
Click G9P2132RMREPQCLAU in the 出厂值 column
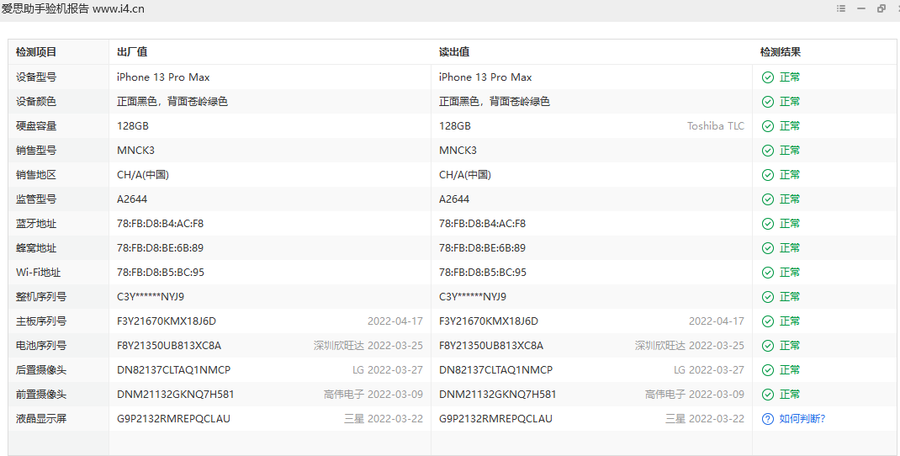tap(174, 419)
